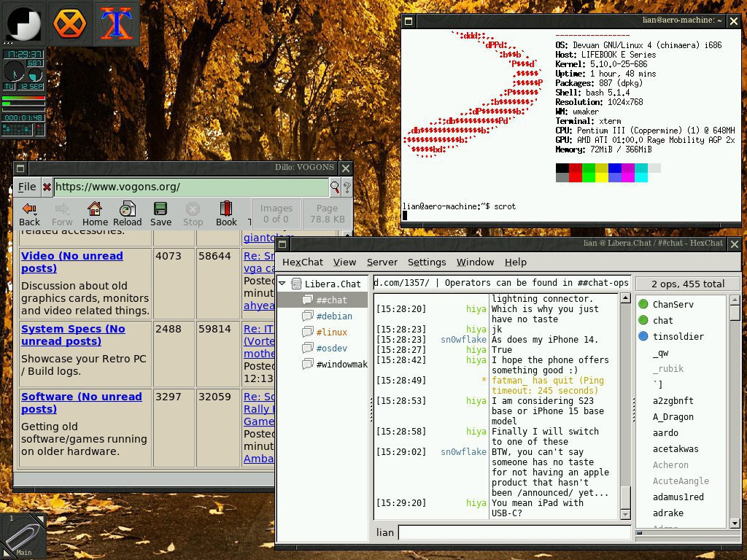This screenshot has width=747, height=560.
Task: Click the orange X dock icon
Action: pyautogui.click(x=69, y=23)
